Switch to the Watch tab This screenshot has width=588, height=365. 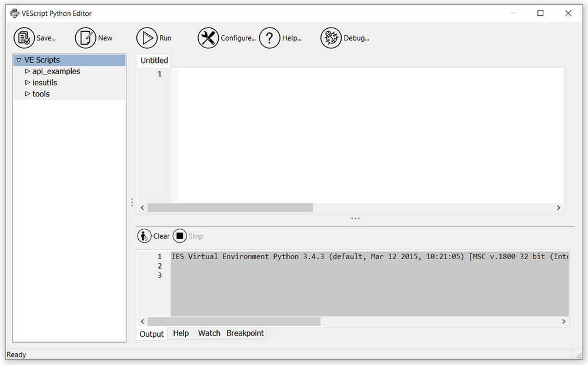pos(209,333)
